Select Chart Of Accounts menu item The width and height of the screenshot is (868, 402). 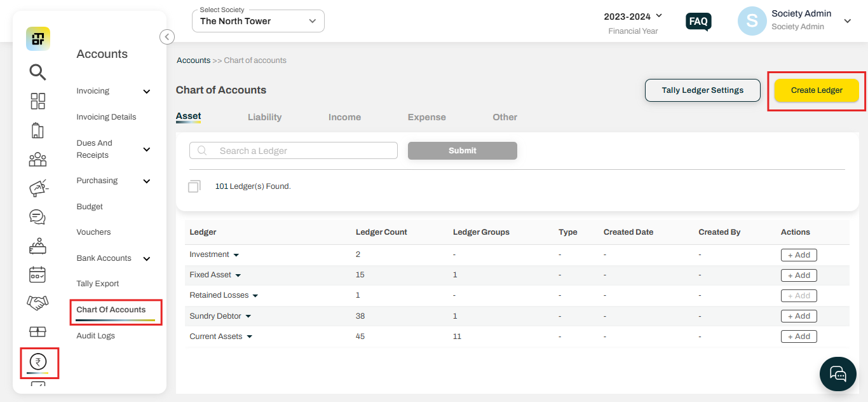(x=111, y=310)
